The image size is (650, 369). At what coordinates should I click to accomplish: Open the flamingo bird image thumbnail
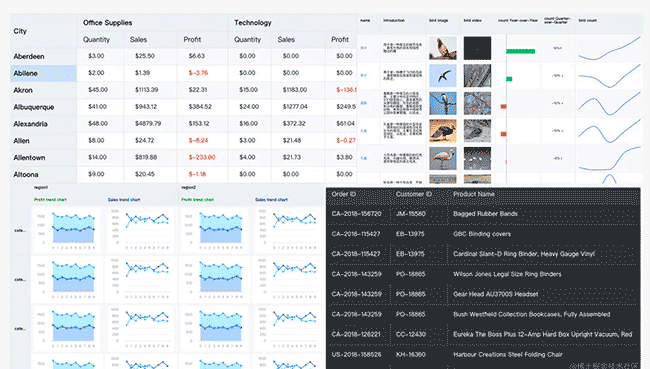click(x=443, y=158)
